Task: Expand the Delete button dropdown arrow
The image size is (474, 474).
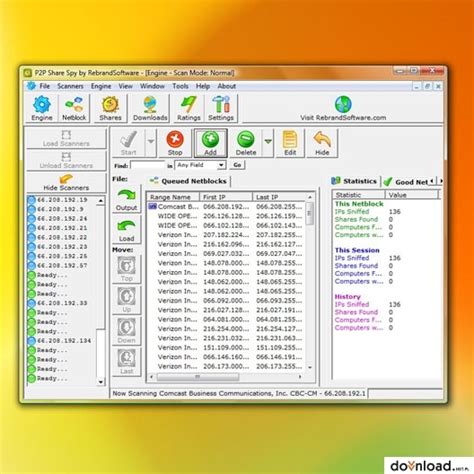Action: pos(268,143)
